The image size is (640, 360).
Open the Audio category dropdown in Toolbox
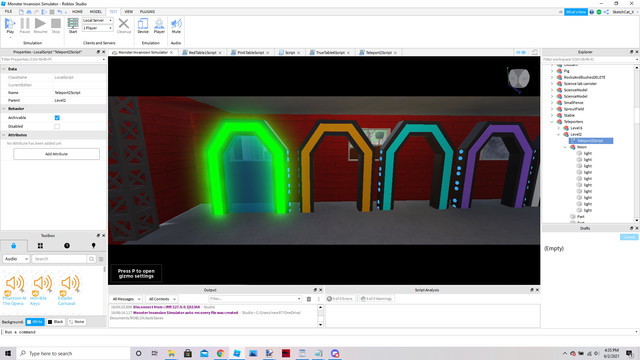16,259
